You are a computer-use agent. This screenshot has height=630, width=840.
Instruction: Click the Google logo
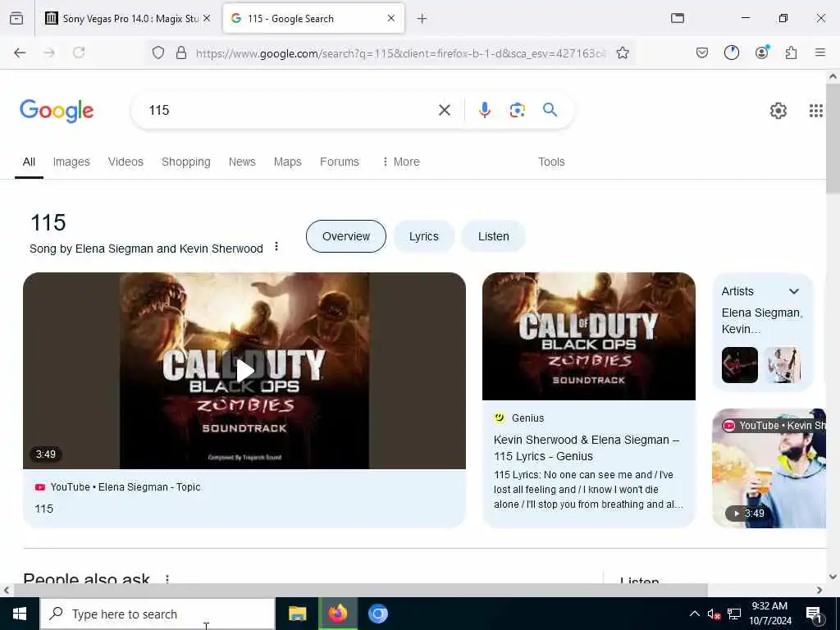(x=57, y=111)
